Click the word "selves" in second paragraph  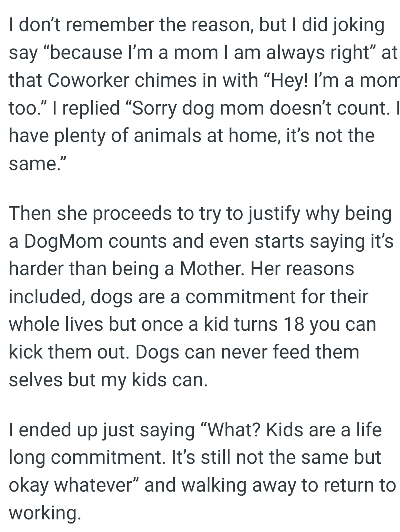click(36, 380)
